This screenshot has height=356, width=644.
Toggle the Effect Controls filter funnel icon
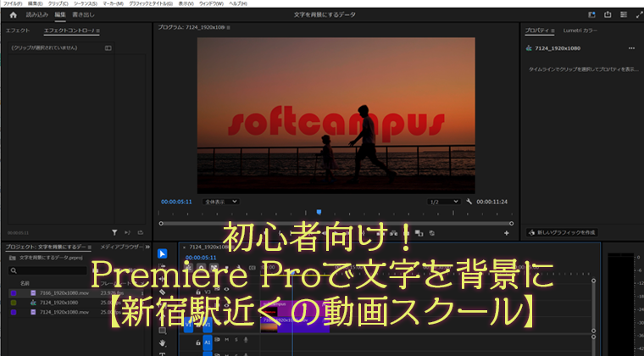[114, 232]
